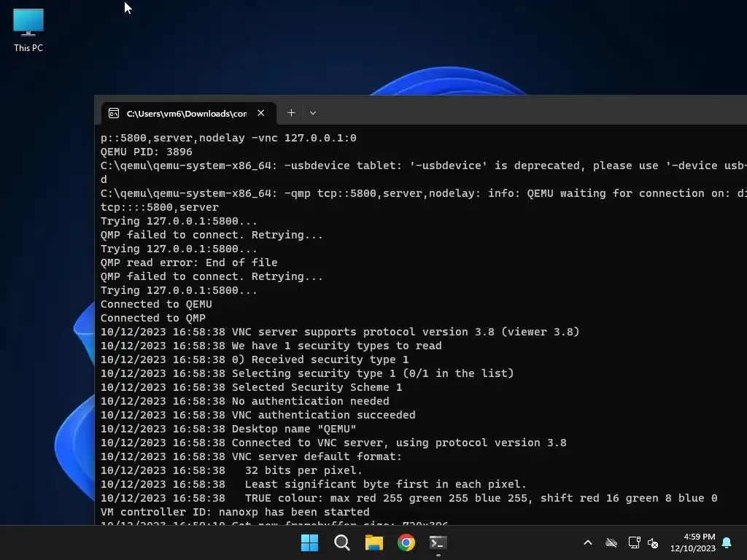Click the "-vnc 127.0.0.1:0" first line

point(228,138)
